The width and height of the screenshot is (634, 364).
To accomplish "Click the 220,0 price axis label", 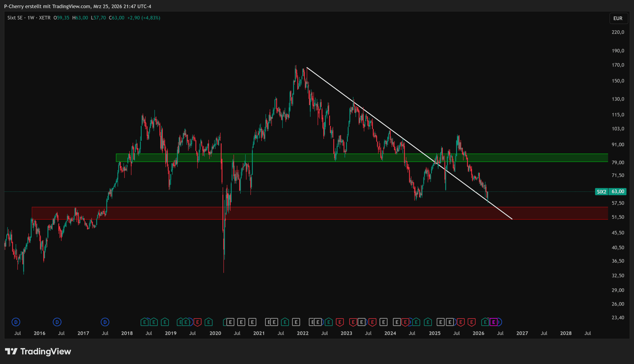I will (x=618, y=32).
